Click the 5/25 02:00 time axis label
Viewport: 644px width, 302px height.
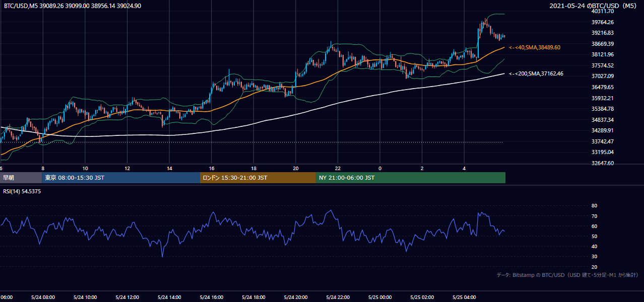[x=422, y=297]
